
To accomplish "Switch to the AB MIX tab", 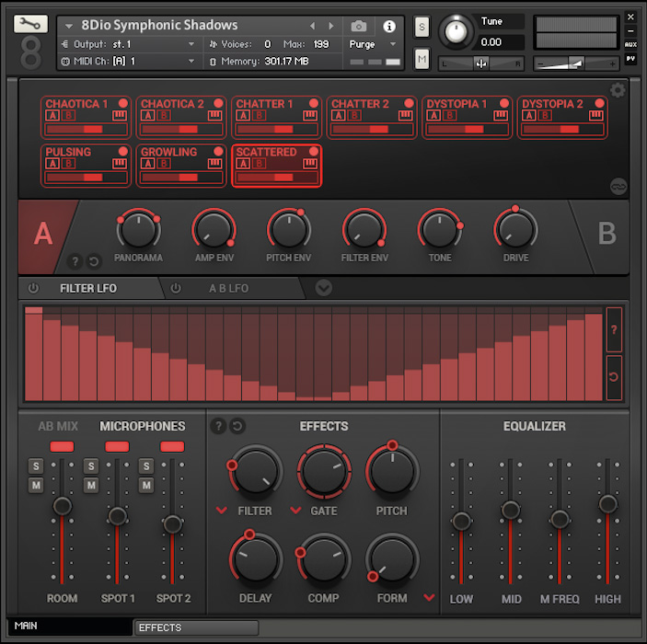I will click(x=58, y=426).
